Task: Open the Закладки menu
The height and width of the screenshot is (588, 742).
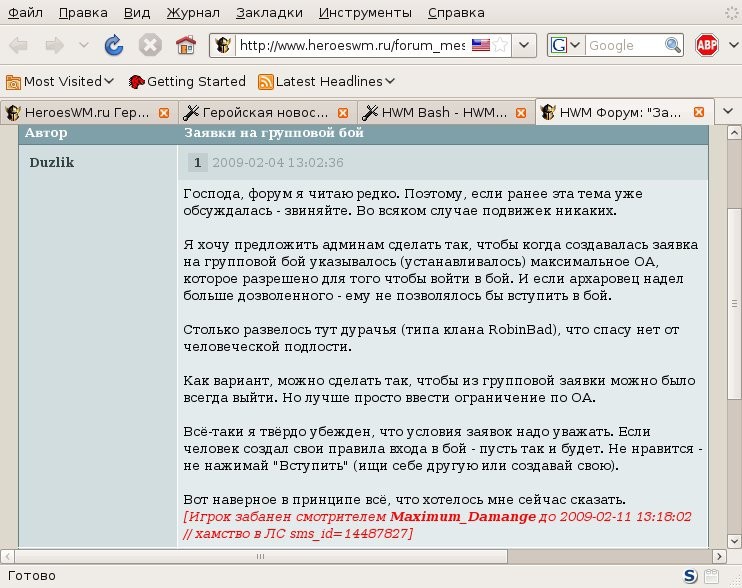Action: pyautogui.click(x=269, y=13)
